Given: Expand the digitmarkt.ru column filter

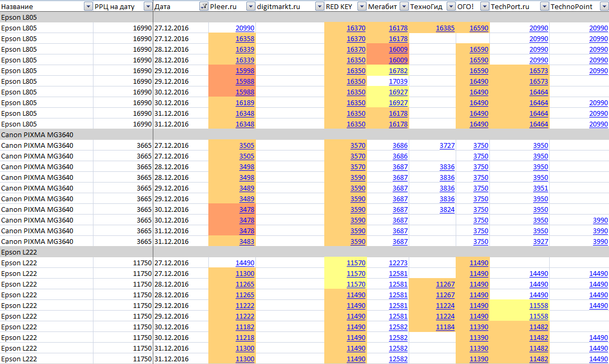Looking at the screenshot, I should coord(319,6).
